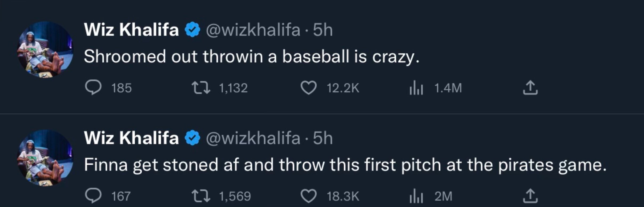Open the 5h timestamp of the first tweet
This screenshot has width=644, height=207.
(323, 30)
